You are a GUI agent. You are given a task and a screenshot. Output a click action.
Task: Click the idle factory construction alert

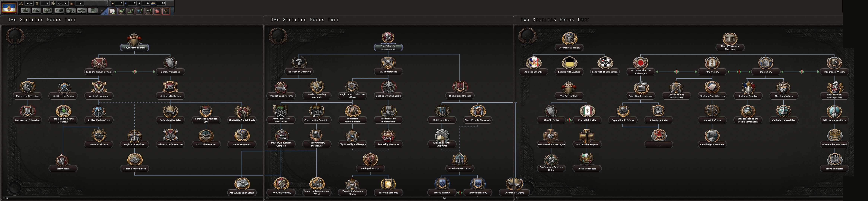click(x=121, y=11)
